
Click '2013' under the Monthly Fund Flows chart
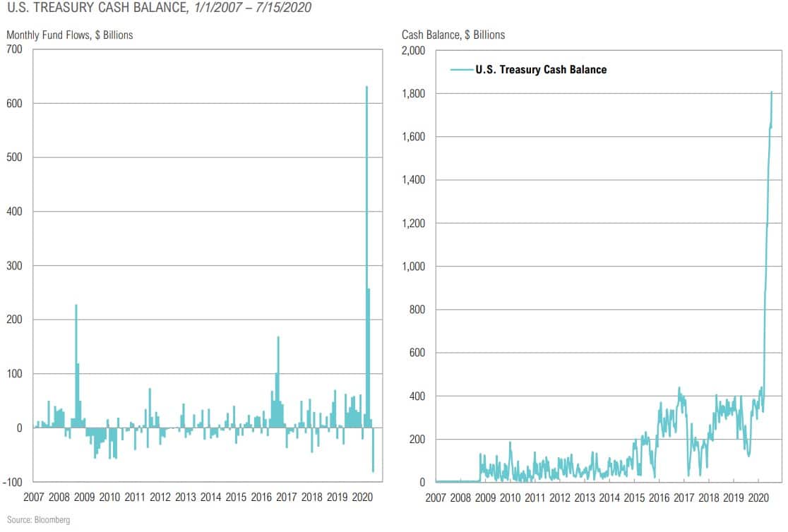pyautogui.click(x=186, y=497)
